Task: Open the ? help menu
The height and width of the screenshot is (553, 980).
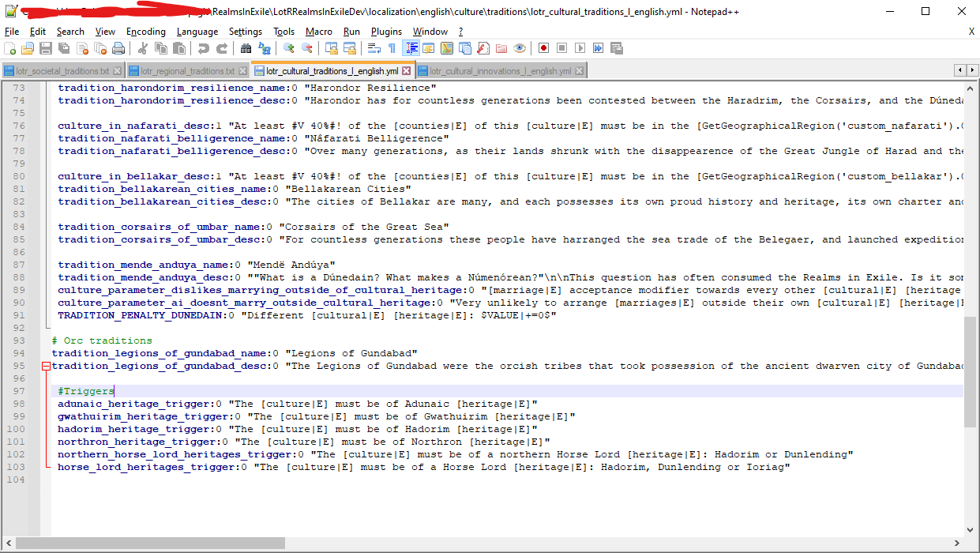Action: pyautogui.click(x=460, y=32)
